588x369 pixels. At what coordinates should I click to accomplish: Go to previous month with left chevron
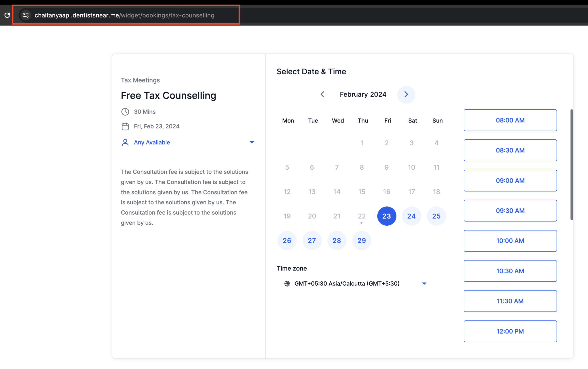(x=322, y=94)
